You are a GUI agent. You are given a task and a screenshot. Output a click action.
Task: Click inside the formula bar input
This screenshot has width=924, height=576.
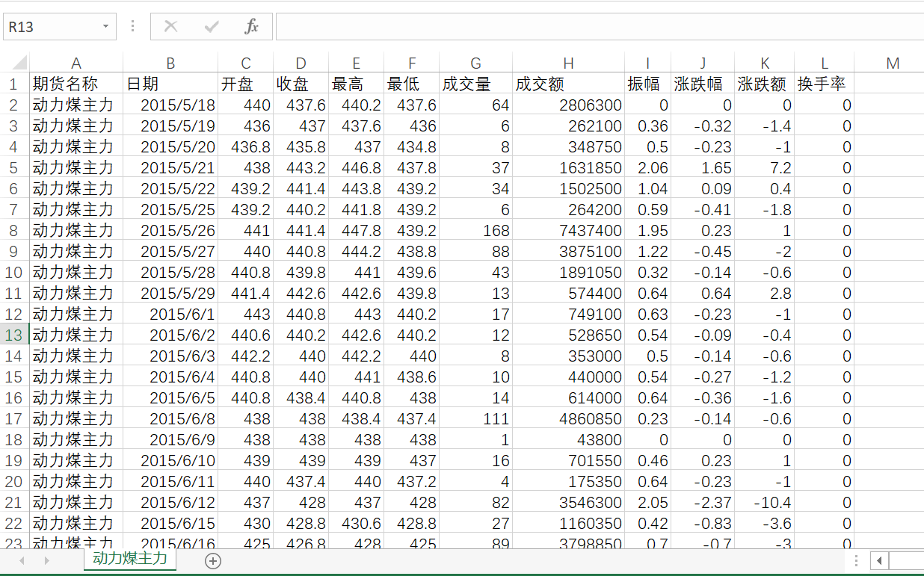pos(600,27)
